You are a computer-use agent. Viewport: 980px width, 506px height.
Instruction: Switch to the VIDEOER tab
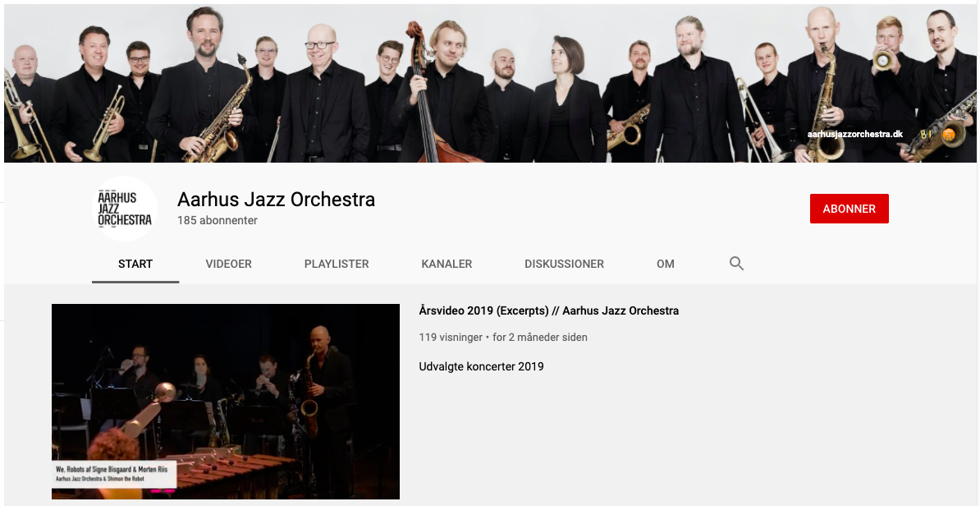[x=229, y=264]
